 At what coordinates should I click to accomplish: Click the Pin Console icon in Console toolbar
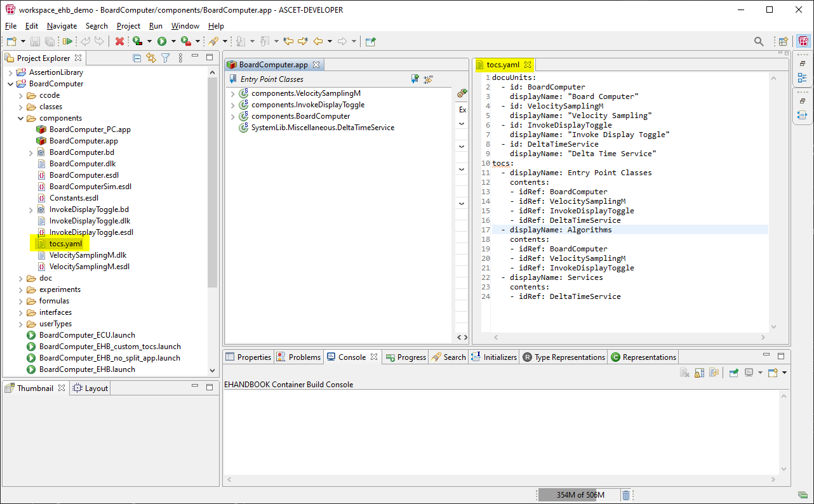point(733,373)
